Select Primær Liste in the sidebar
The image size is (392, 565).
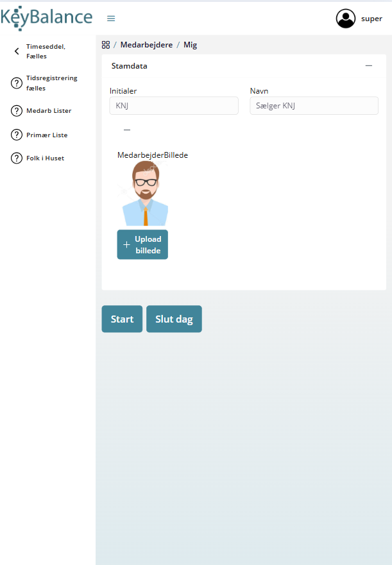tap(47, 135)
